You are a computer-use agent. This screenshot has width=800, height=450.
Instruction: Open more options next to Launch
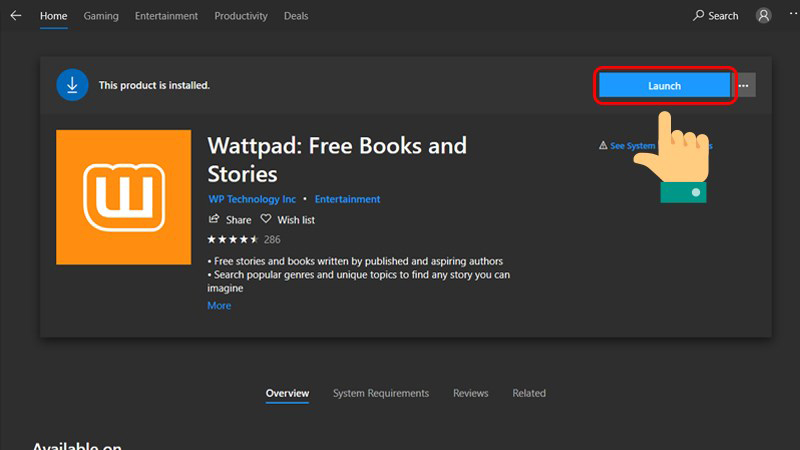point(744,85)
